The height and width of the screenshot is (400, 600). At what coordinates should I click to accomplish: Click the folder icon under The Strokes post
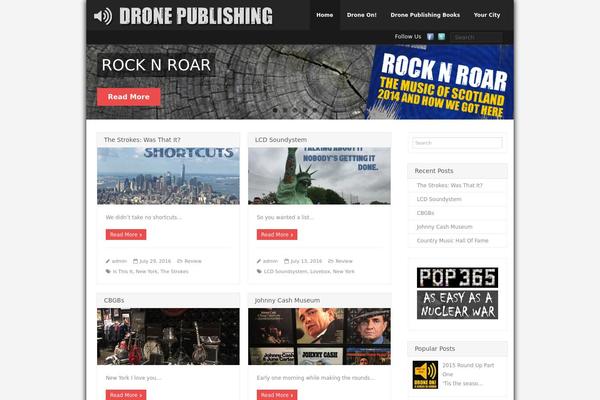pyautogui.click(x=179, y=261)
